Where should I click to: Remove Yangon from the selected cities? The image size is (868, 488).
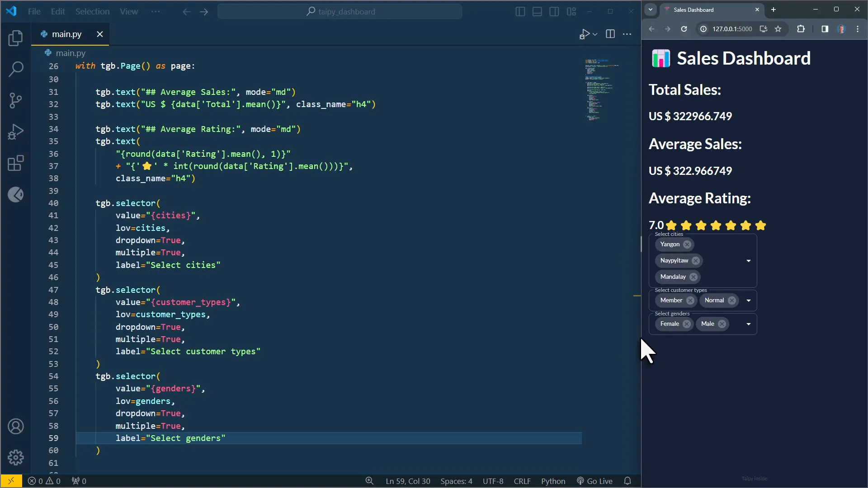pos(688,244)
